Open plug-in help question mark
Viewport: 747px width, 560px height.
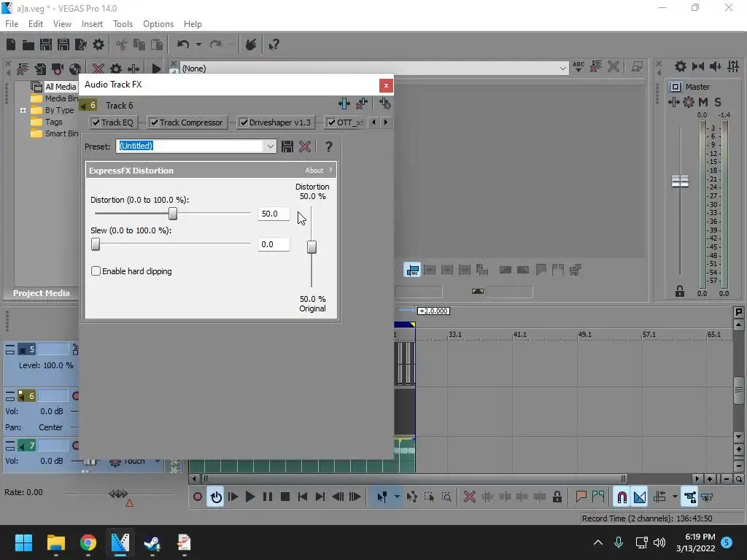click(329, 147)
